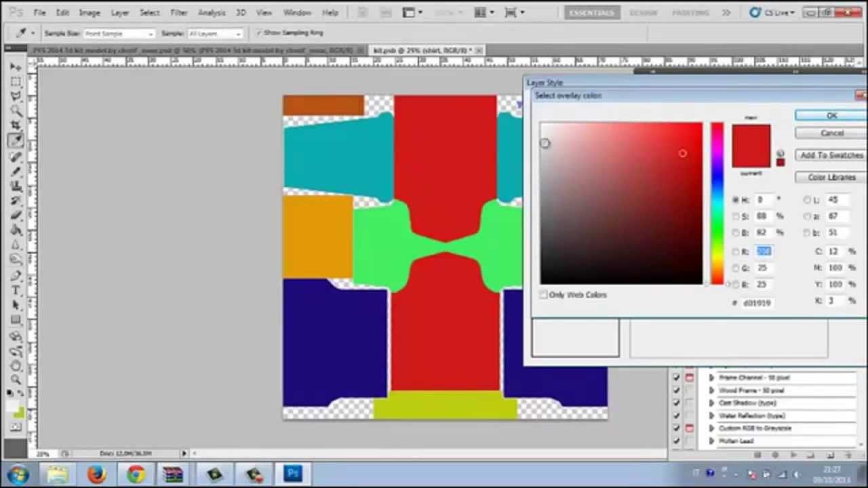This screenshot has width=868, height=488.
Task: Select the Crop tool
Action: point(16,126)
